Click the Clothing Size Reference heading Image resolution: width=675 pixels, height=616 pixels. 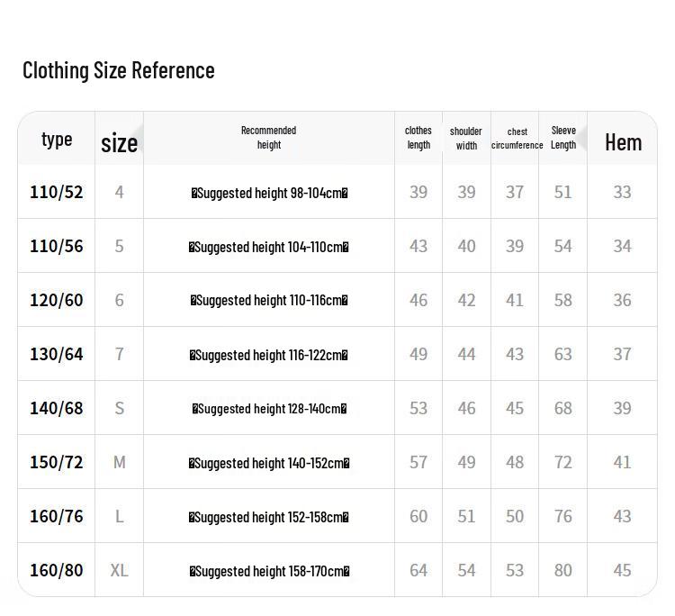(119, 70)
